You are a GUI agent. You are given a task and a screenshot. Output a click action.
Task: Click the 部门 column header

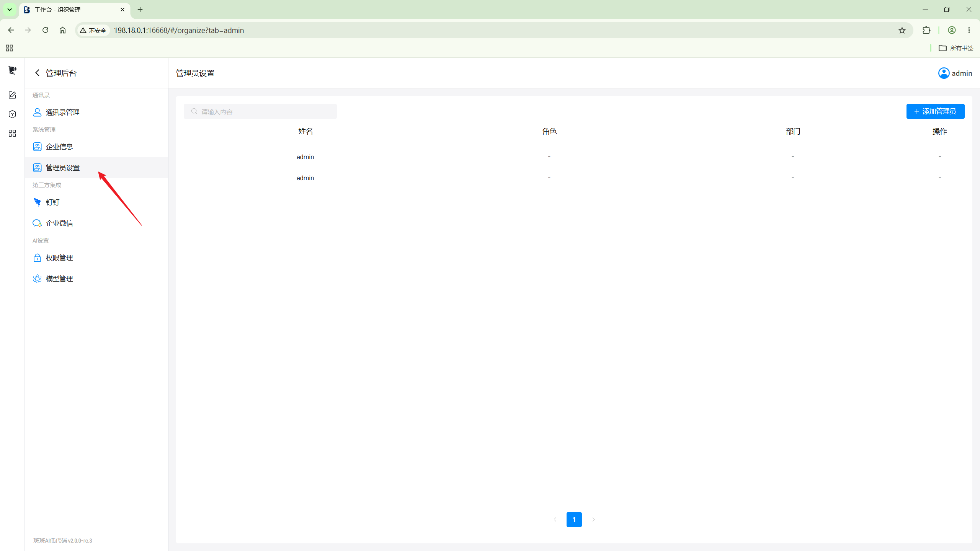click(x=793, y=131)
